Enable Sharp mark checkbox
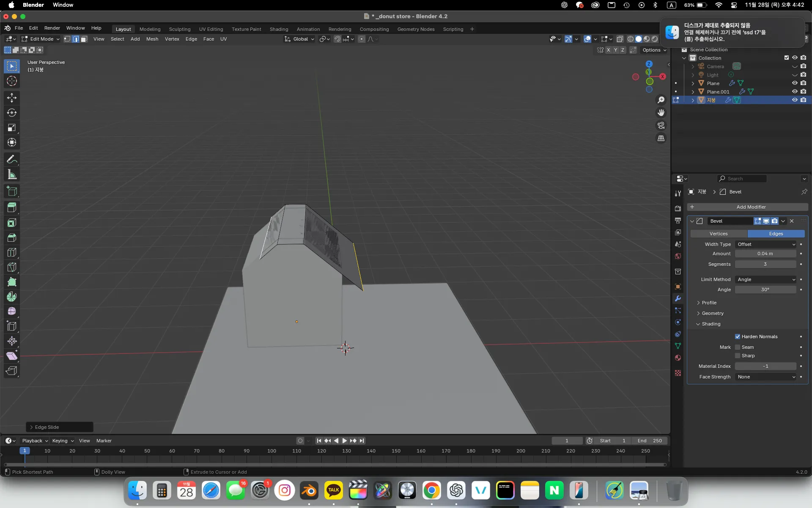Viewport: 812px width, 508px height. tap(738, 356)
